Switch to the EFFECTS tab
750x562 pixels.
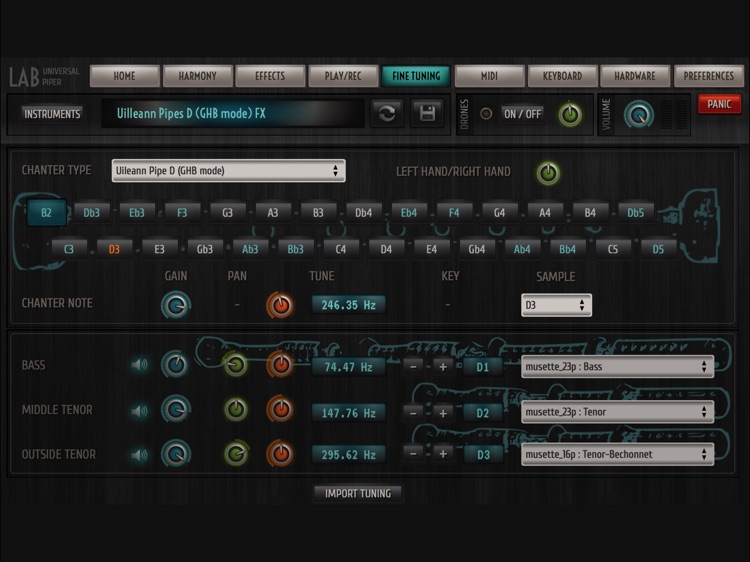coord(270,76)
